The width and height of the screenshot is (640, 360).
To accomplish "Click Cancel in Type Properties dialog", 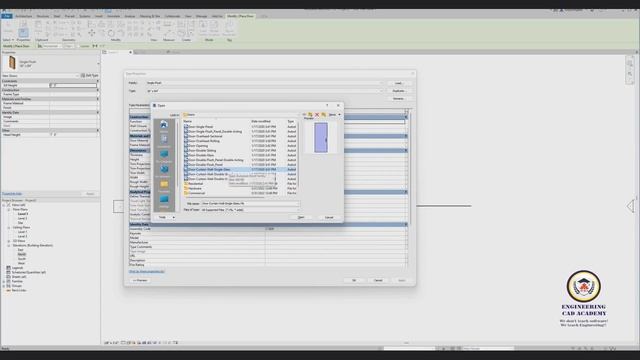I will tap(378, 280).
